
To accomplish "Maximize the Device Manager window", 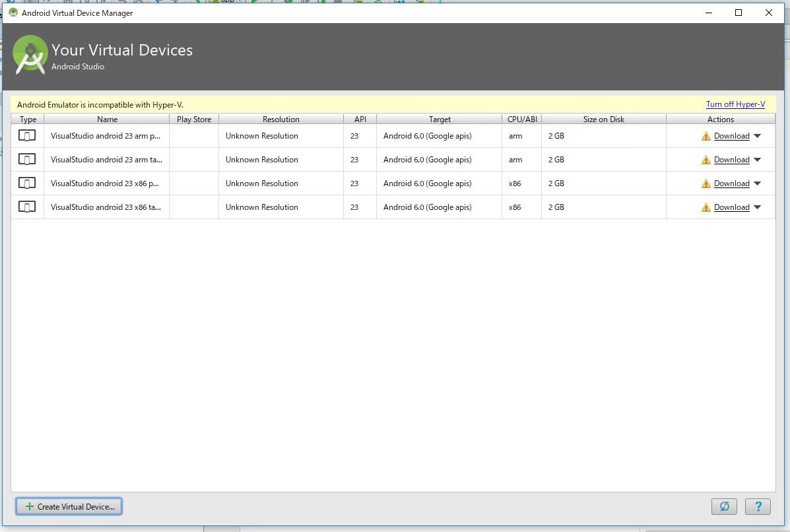I will point(738,13).
